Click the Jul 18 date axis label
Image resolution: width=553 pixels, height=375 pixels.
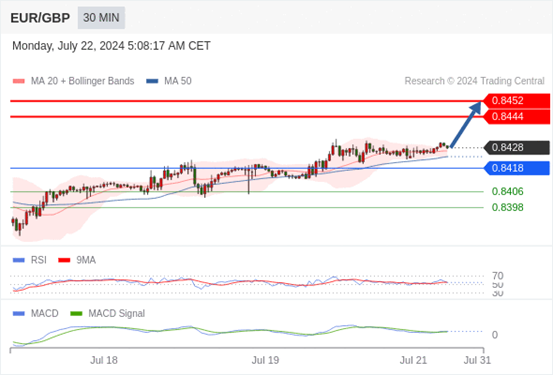[104, 360]
